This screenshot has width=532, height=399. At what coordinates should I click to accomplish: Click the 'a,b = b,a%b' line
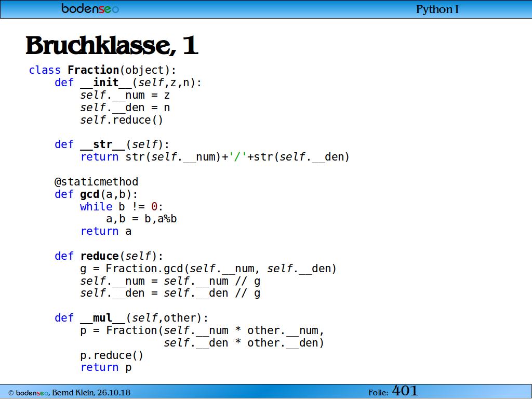click(141, 219)
